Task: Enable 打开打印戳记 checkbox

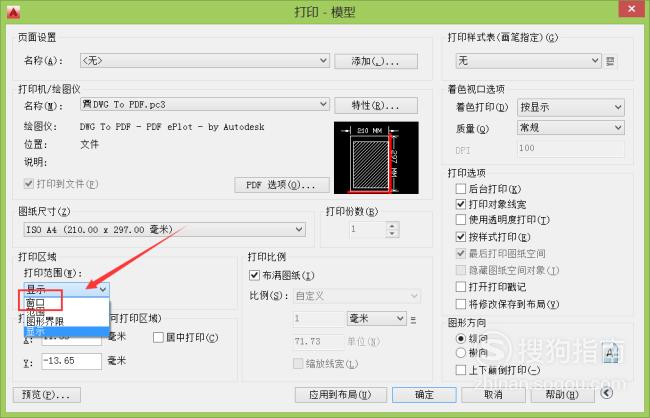Action: [x=461, y=287]
